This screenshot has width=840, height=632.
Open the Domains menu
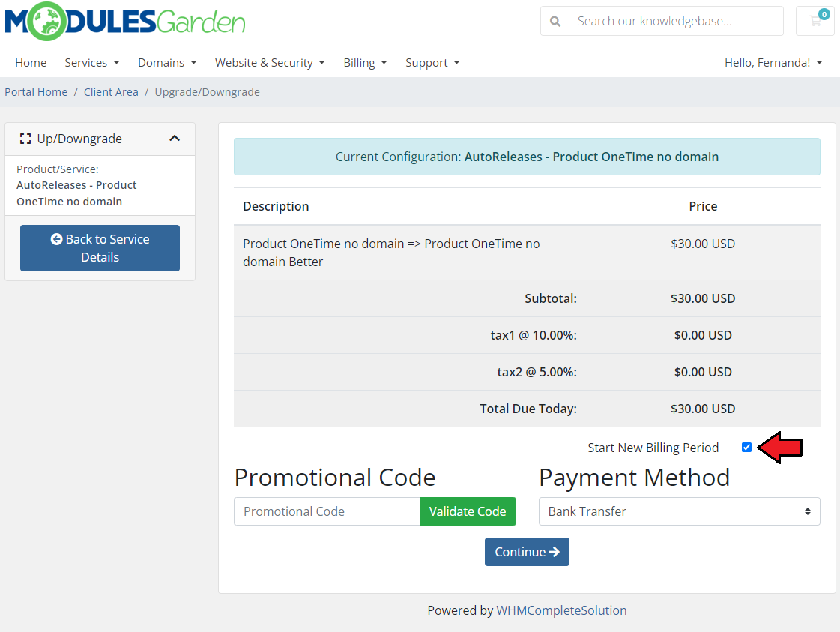(167, 63)
